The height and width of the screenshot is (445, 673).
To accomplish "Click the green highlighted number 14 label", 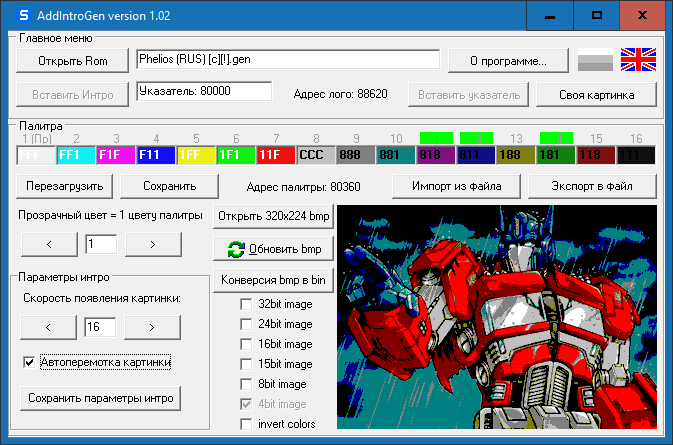I will coord(556,139).
